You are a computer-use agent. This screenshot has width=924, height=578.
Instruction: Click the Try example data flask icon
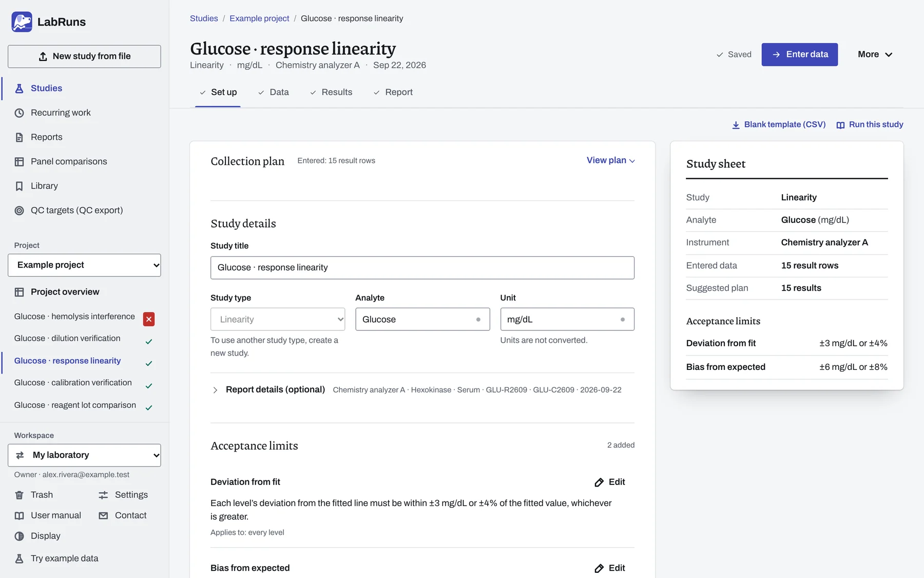(19, 558)
